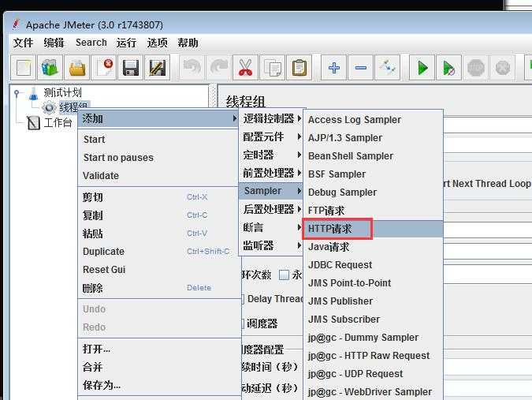
Task: Select AJP/1.3 Sampler
Action: click(374, 138)
